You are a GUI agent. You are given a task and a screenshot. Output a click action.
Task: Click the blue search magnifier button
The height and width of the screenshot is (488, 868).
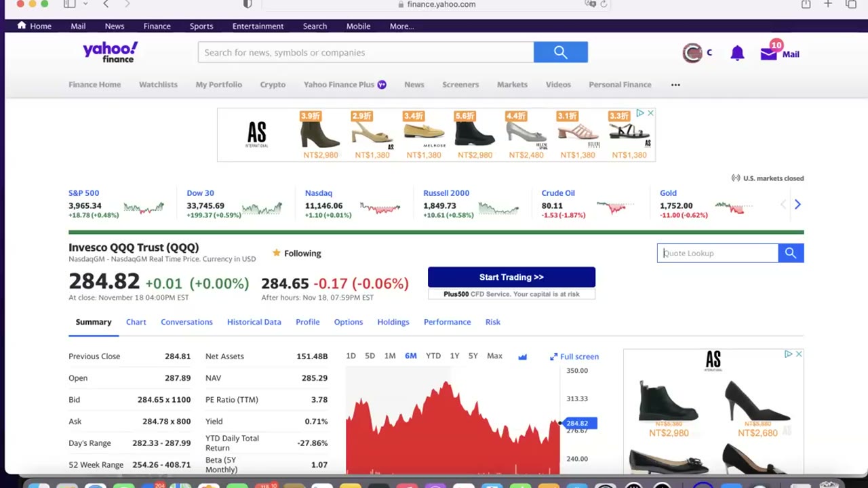560,52
